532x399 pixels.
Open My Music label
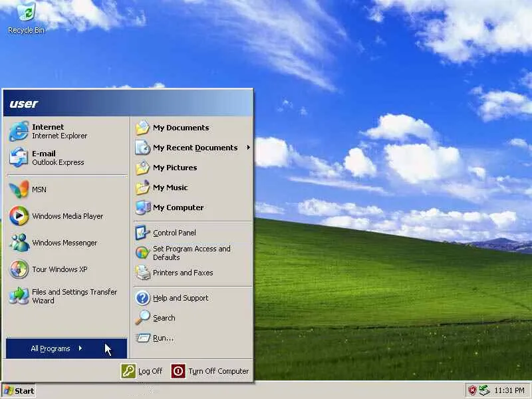click(x=170, y=188)
